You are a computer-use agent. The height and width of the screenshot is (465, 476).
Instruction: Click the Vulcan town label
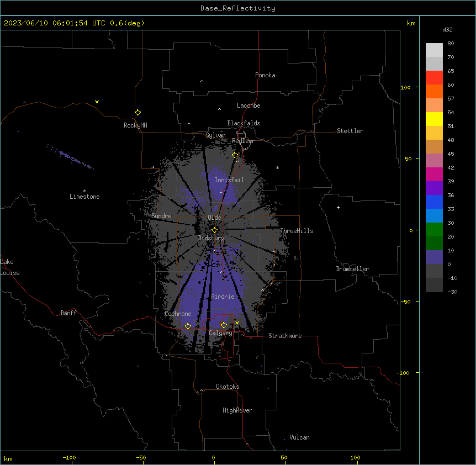[x=300, y=437]
